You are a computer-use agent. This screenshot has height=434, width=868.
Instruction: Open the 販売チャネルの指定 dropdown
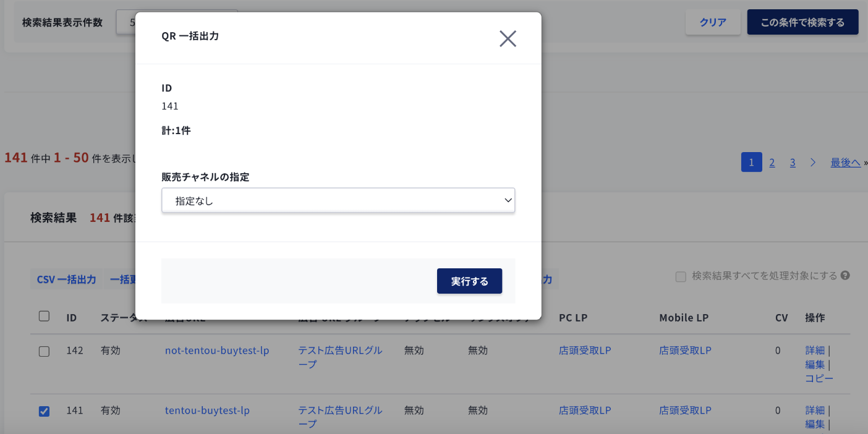pos(338,200)
